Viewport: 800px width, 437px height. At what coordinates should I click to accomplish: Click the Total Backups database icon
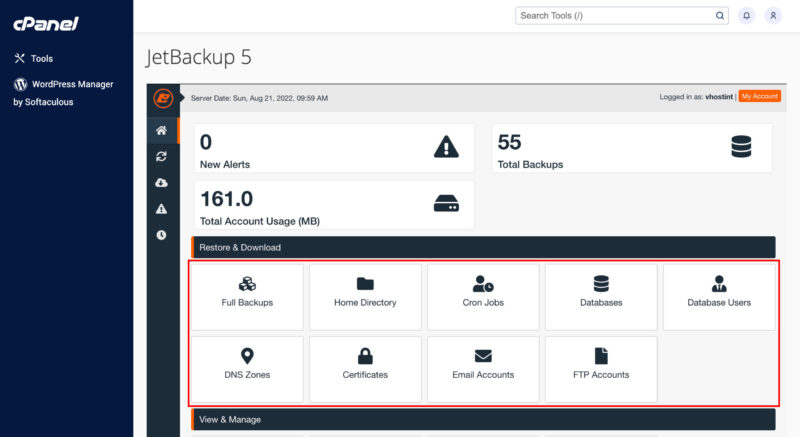click(741, 147)
